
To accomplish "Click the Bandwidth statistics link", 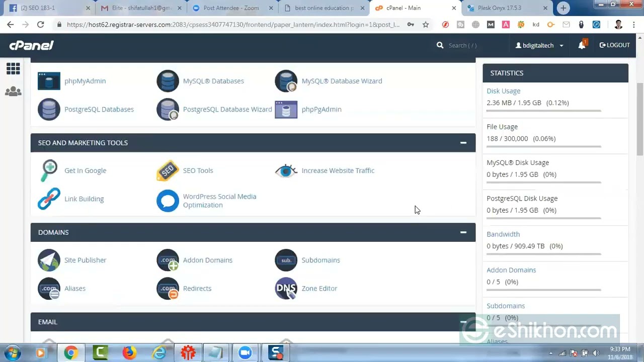I will click(503, 234).
